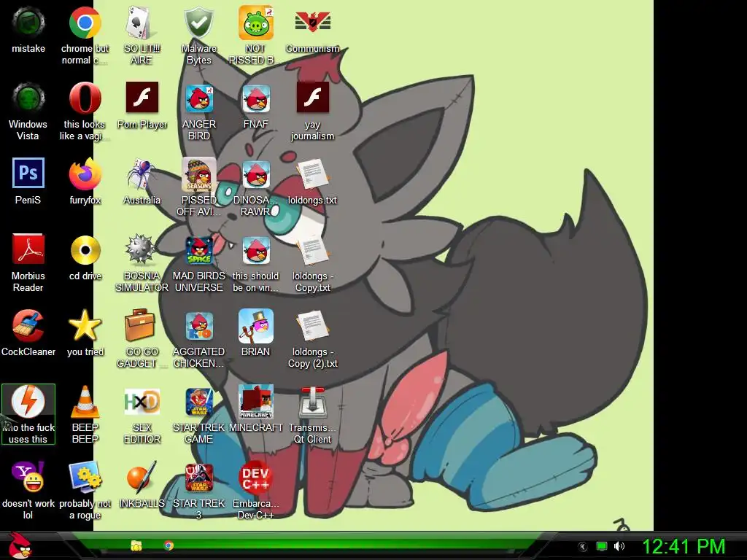The image size is (747, 560).
Task: Open the volume speaker tray icon
Action: [x=619, y=546]
